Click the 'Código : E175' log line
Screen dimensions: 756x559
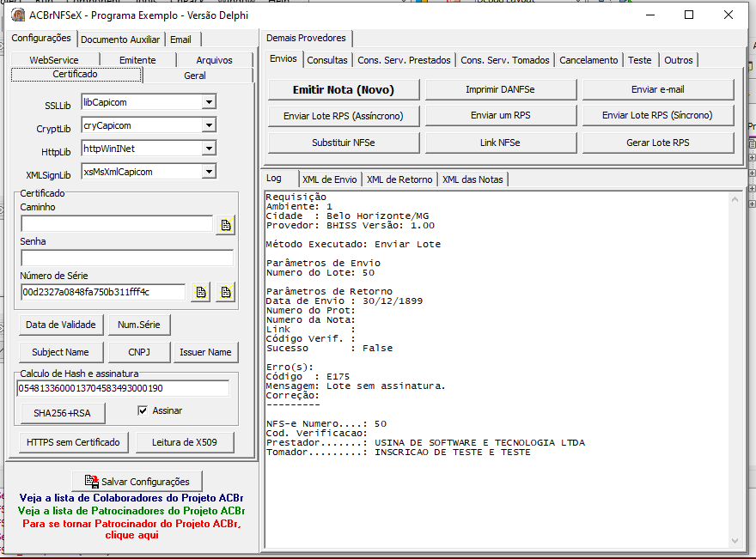(x=308, y=376)
